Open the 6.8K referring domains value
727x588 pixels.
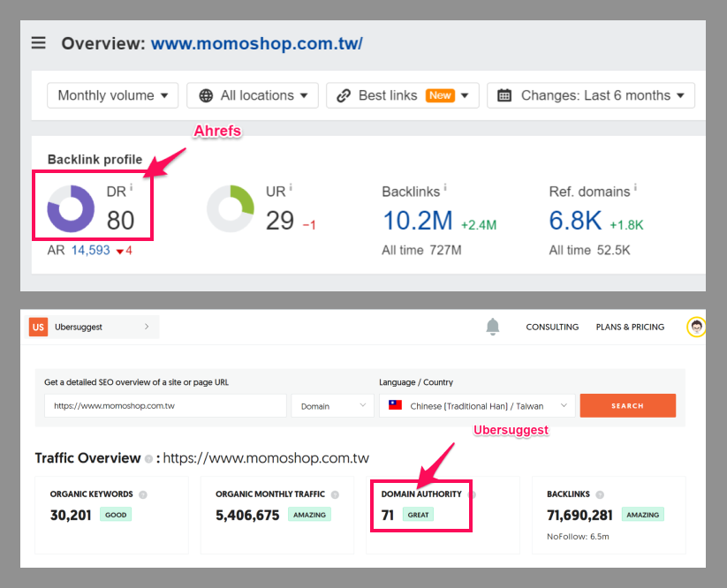pos(575,221)
